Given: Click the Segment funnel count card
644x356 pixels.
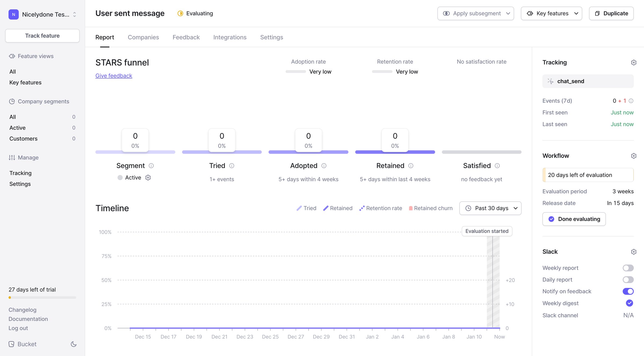Looking at the screenshot, I should (135, 140).
